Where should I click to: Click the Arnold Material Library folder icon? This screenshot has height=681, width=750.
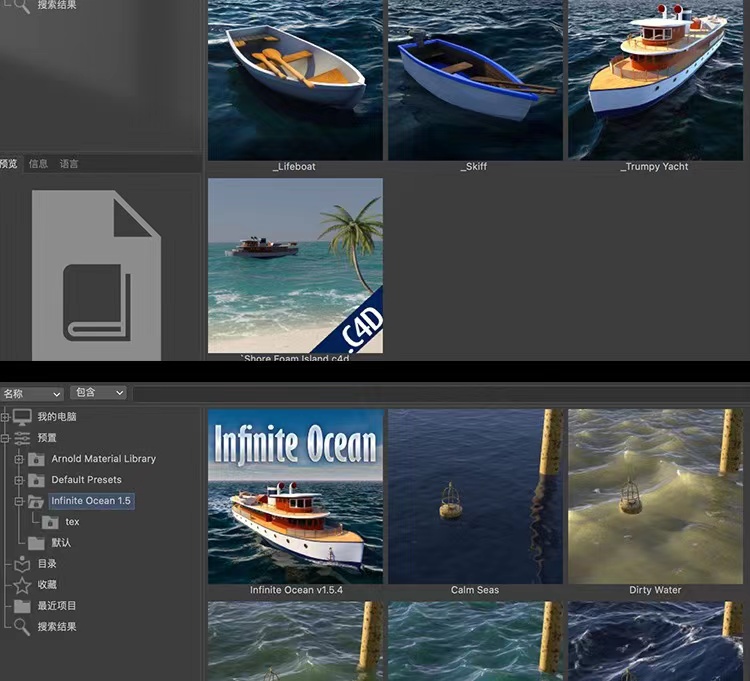pyautogui.click(x=37, y=459)
